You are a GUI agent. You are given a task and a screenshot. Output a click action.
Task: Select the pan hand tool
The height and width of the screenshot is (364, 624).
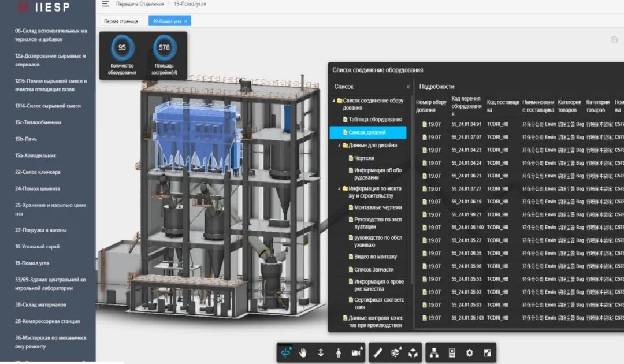click(x=303, y=352)
